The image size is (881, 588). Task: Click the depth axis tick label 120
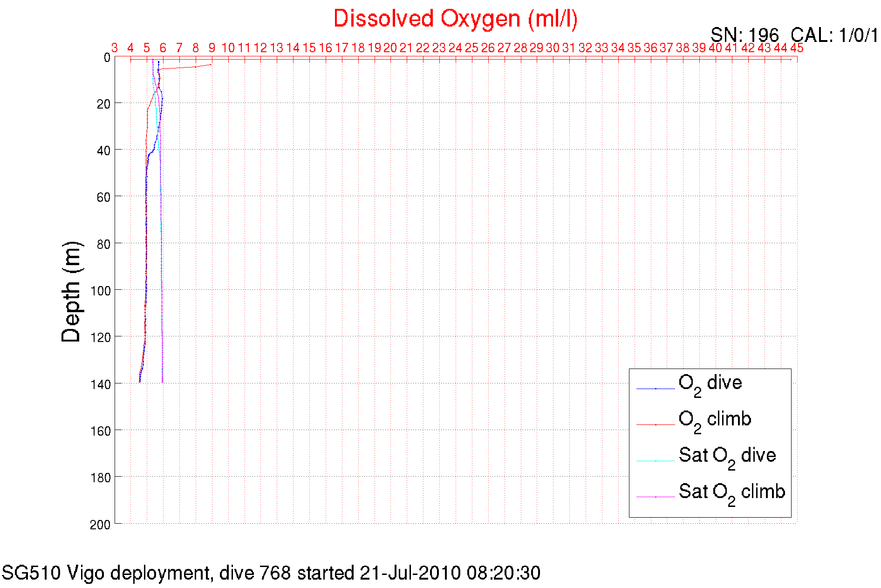tap(101, 337)
